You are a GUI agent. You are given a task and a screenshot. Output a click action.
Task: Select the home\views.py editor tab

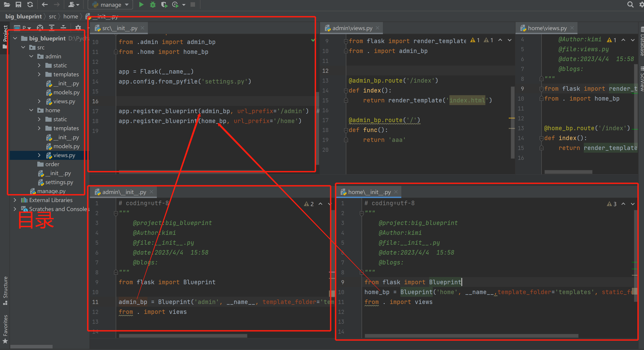click(x=547, y=28)
